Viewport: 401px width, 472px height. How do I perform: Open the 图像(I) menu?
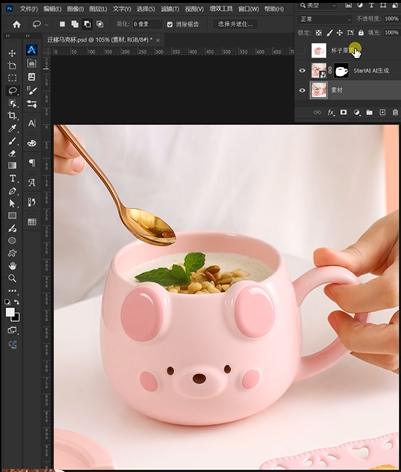[75, 9]
